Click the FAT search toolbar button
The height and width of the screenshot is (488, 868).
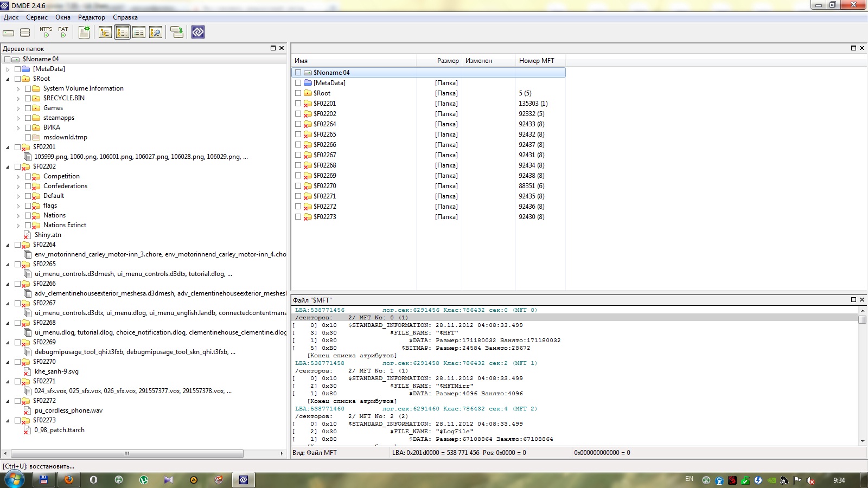click(x=63, y=33)
